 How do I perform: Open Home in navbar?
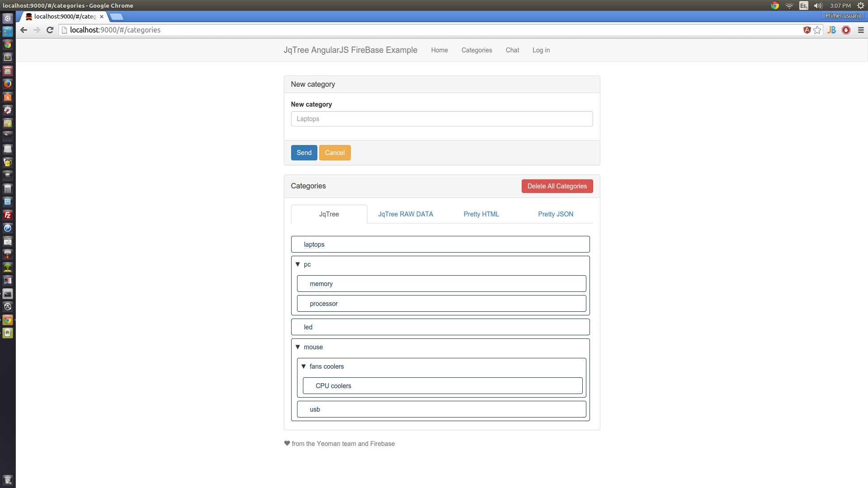[439, 50]
